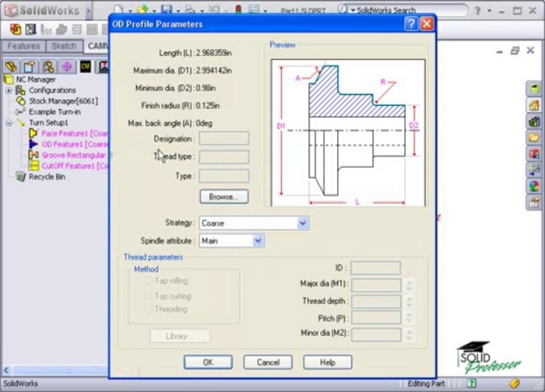Open the Appearances color ball pane icon
The image size is (545, 392).
[x=534, y=186]
